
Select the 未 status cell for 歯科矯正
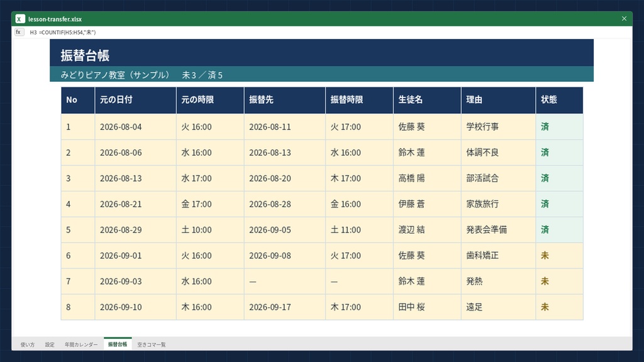point(559,256)
